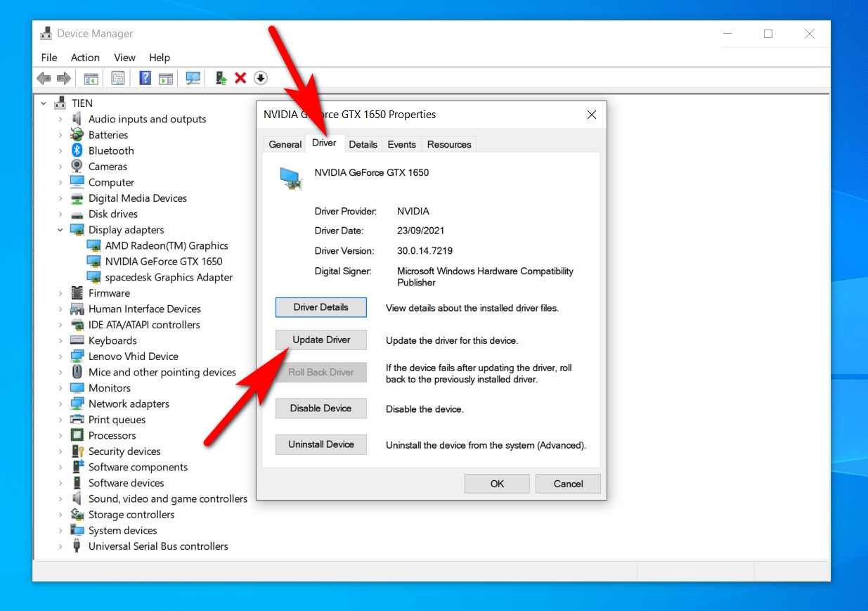Select spacedesk Graphics Adapter device
The image size is (868, 611).
point(169,277)
